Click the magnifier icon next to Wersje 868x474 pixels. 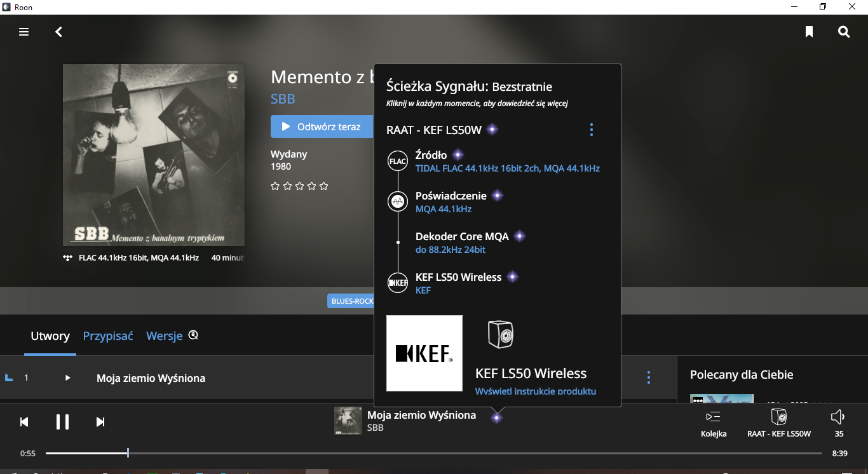coord(193,335)
